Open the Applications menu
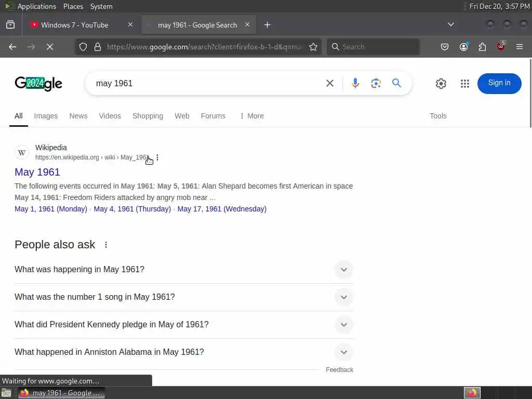 (x=37, y=6)
